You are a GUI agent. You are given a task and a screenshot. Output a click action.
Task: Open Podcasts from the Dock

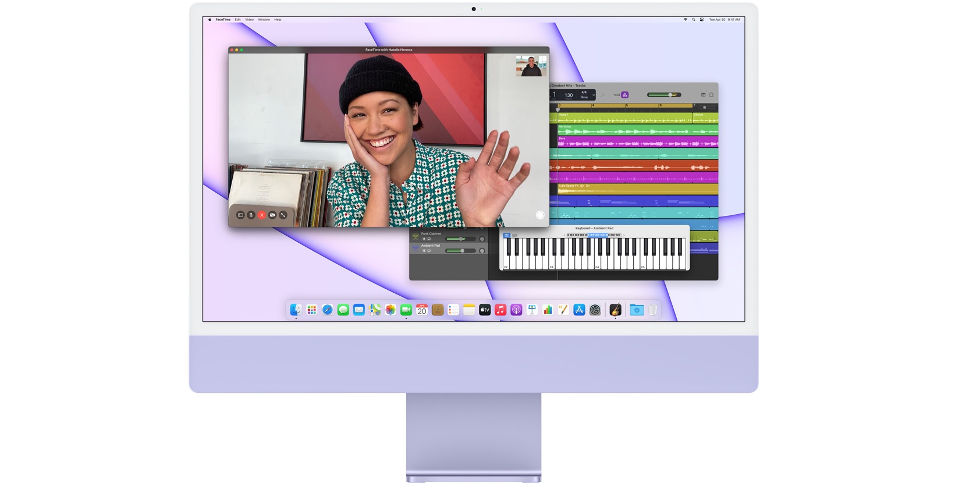(516, 310)
